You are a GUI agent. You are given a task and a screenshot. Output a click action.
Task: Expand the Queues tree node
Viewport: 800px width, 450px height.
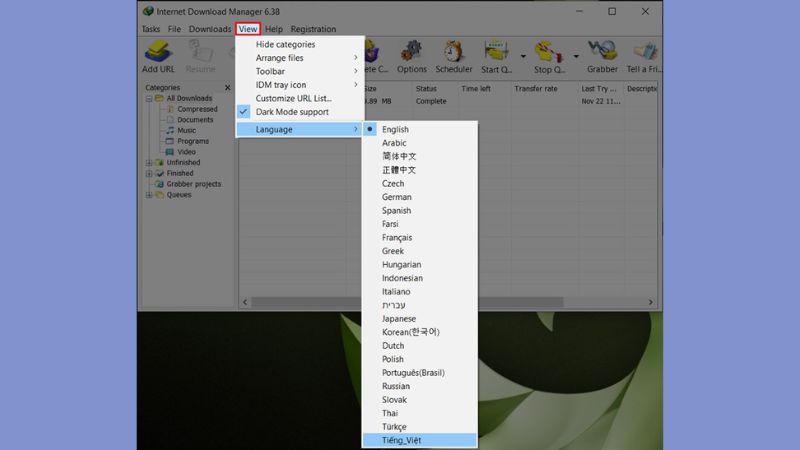149,195
